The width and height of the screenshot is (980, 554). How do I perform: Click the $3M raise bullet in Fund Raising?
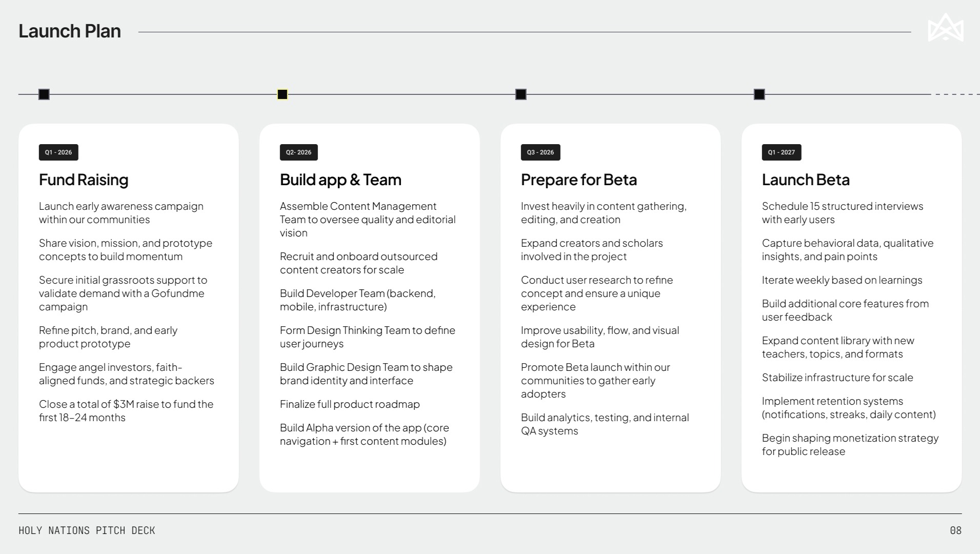coord(126,411)
